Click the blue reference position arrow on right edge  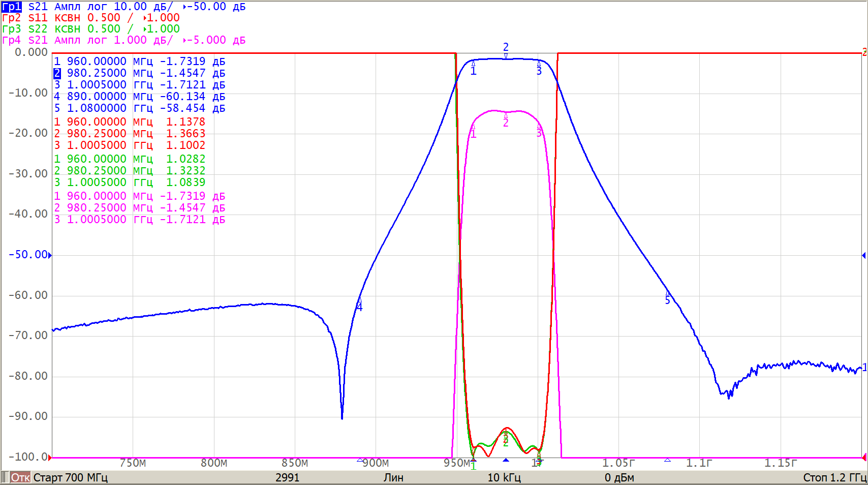pos(864,255)
